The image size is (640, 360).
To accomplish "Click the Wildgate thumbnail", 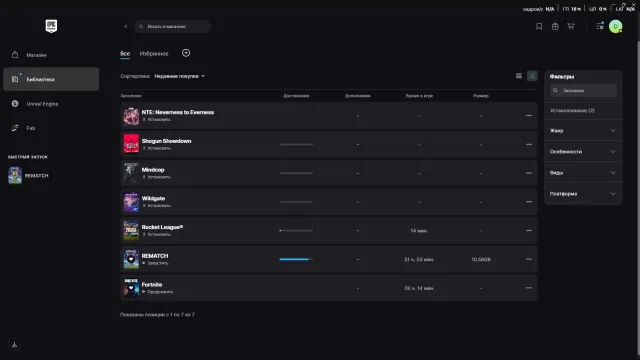I will click(x=131, y=202).
